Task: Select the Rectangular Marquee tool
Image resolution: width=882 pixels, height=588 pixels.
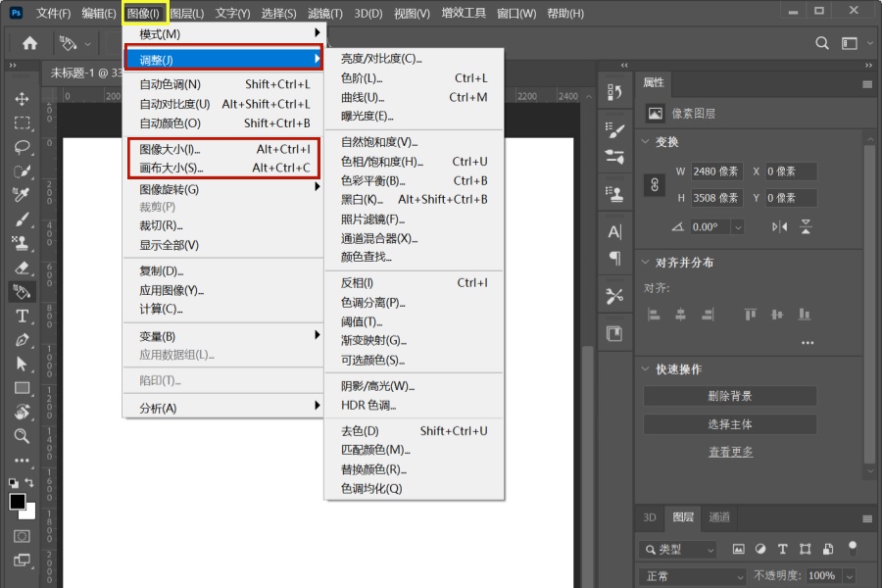Action: (x=22, y=122)
